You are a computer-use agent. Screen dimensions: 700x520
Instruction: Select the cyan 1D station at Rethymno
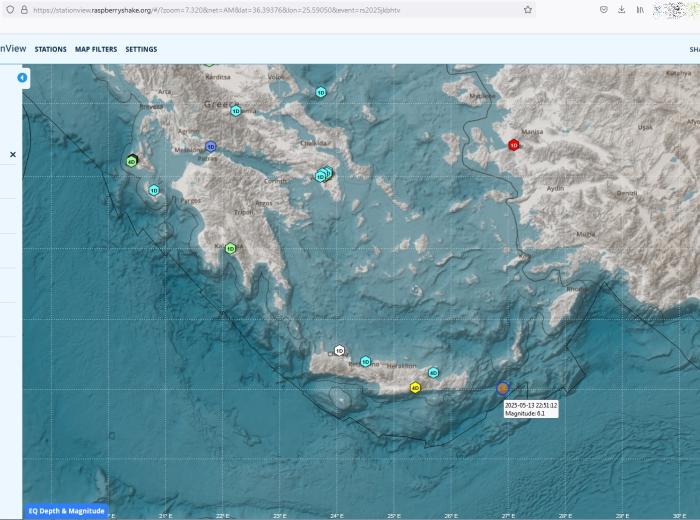(366, 361)
